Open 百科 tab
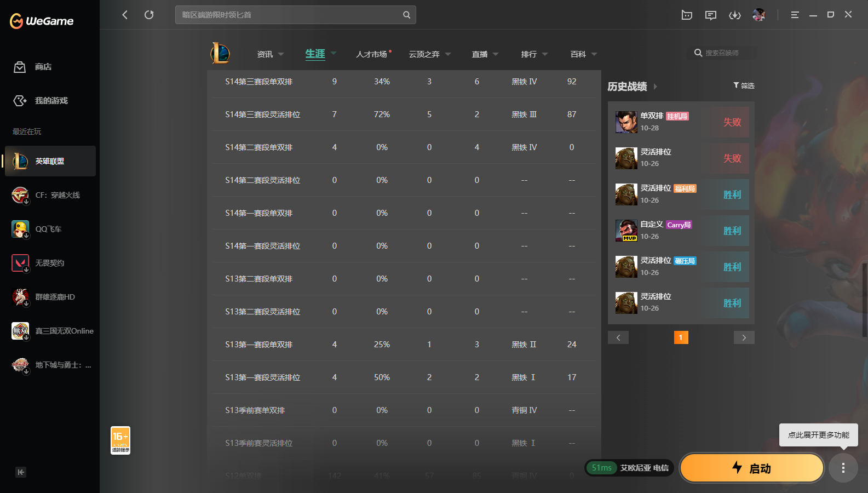The image size is (868, 493). click(x=578, y=54)
